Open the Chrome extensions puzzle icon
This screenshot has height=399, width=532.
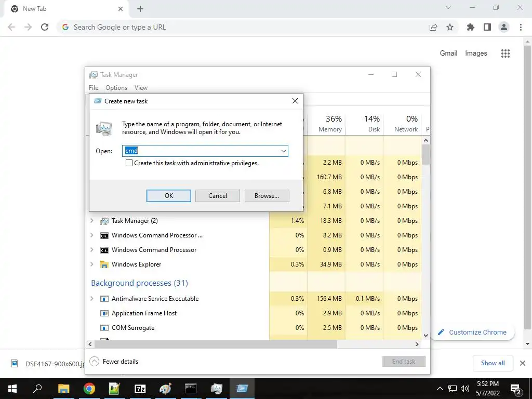(470, 27)
